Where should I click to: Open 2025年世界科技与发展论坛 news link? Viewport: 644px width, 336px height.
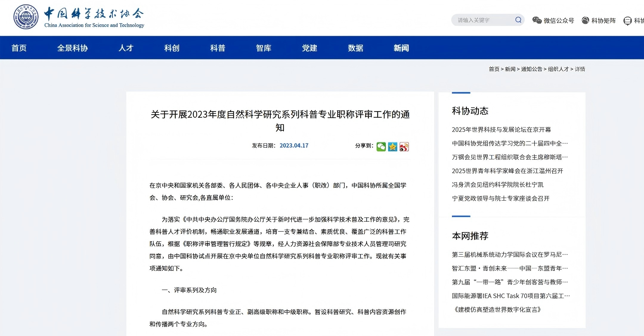(501, 130)
